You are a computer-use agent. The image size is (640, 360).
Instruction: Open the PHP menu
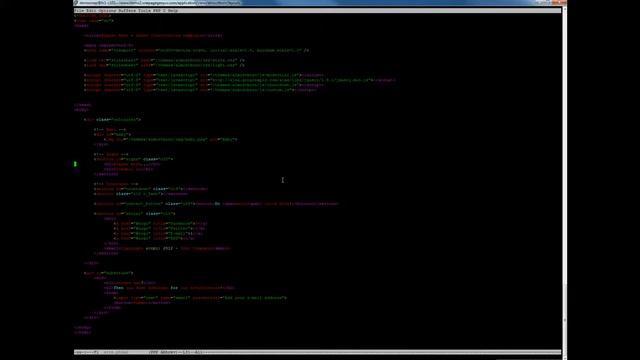[x=156, y=11]
